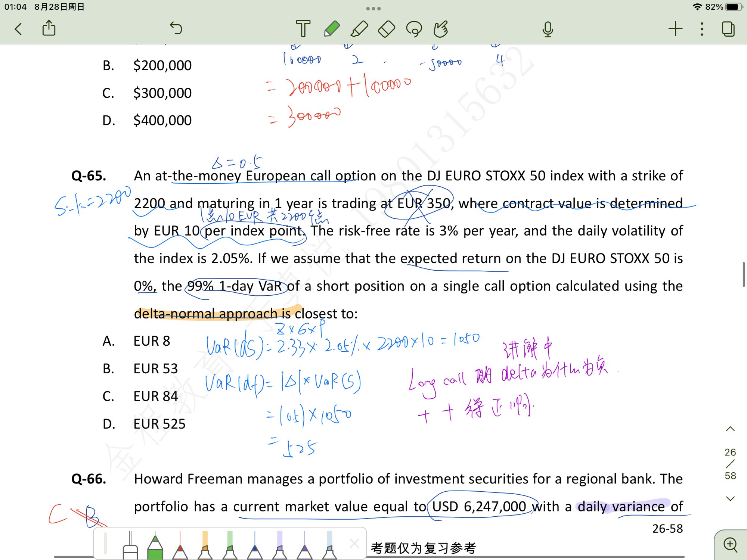Select the Text tool
This screenshot has height=560, width=747.
click(x=303, y=29)
